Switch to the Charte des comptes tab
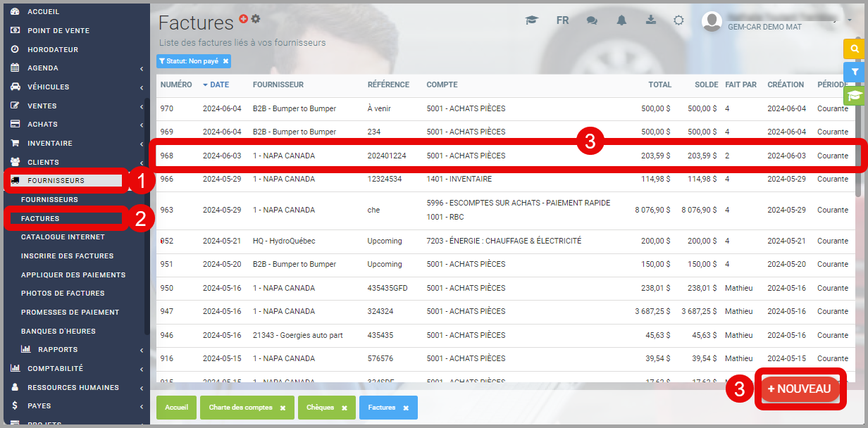 (240, 408)
